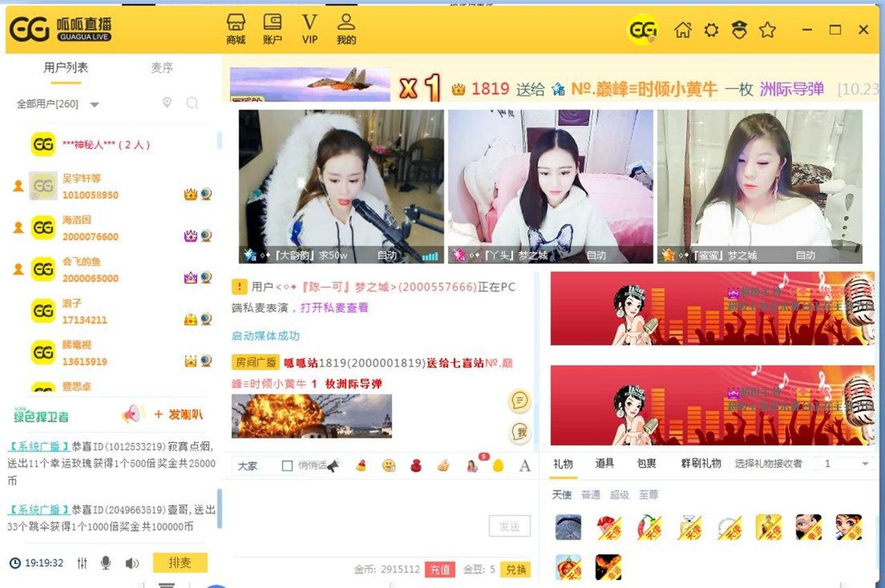The height and width of the screenshot is (588, 885).
Task: Open the emoji picker in chat bar
Action: 388,466
